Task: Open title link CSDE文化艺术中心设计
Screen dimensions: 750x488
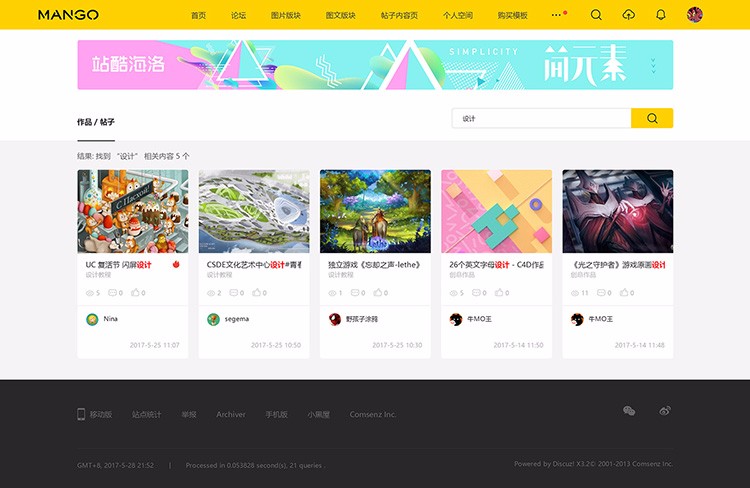Action: (254, 265)
